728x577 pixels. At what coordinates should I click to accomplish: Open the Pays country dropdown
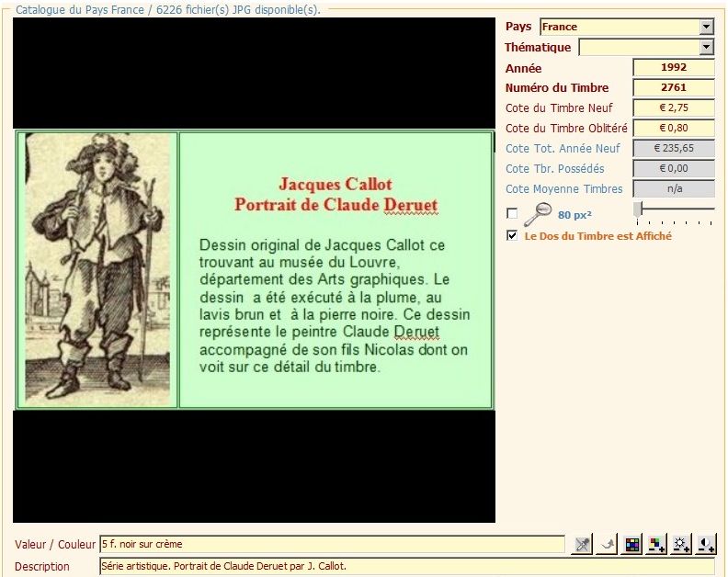[x=706, y=27]
